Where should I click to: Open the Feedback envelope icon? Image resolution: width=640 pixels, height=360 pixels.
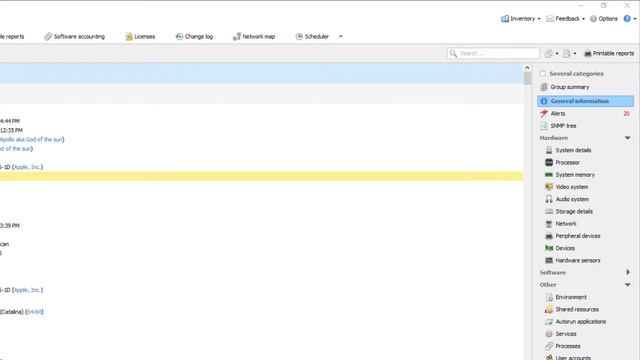pos(550,19)
